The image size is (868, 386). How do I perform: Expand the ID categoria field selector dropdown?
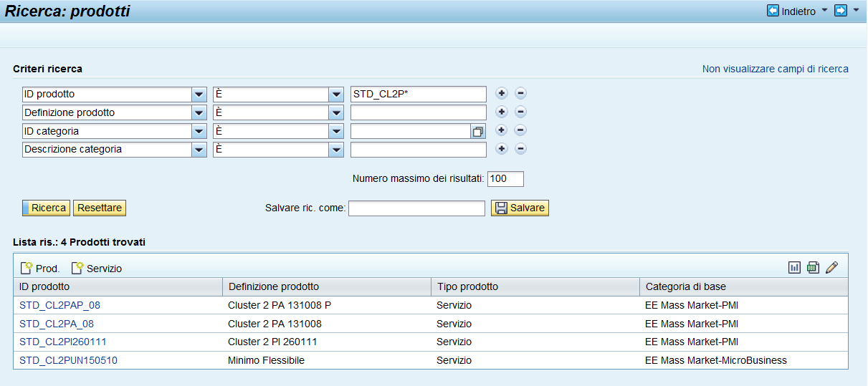tap(199, 131)
